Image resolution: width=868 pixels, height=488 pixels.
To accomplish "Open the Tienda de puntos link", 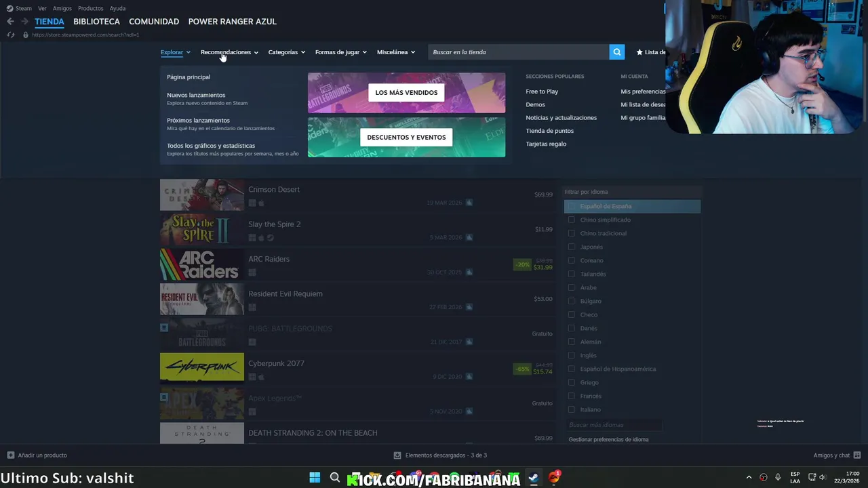I will [549, 131].
